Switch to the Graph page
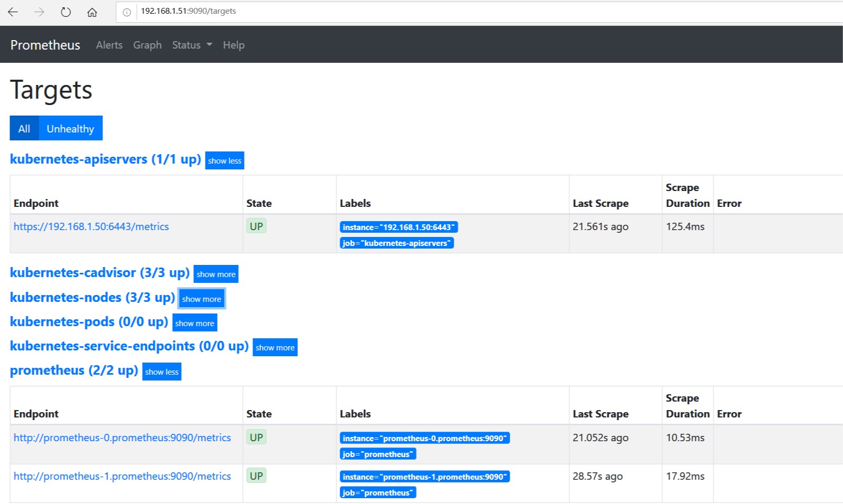Screen dimensions: 843x504 tap(147, 45)
